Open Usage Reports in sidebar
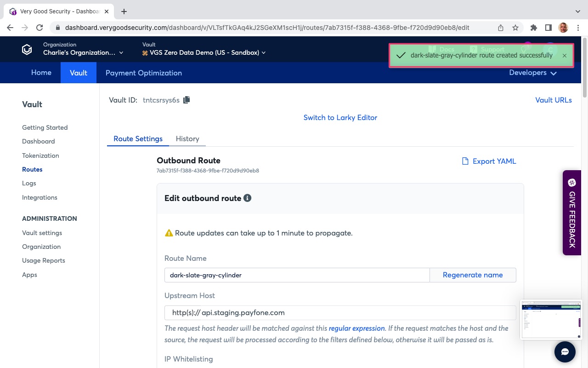 pyautogui.click(x=44, y=260)
